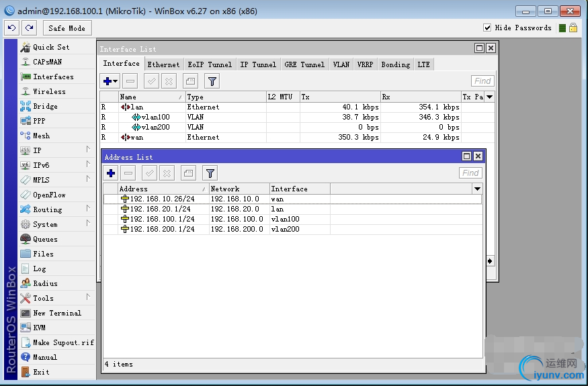Switch to Ethernet tab
The image size is (588, 386).
163,64
